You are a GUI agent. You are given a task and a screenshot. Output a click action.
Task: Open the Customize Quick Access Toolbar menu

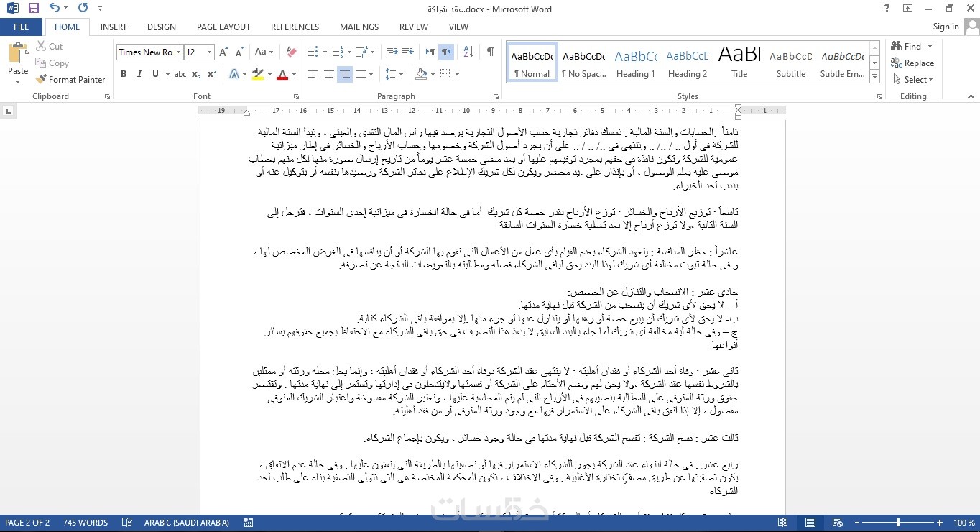click(x=100, y=9)
